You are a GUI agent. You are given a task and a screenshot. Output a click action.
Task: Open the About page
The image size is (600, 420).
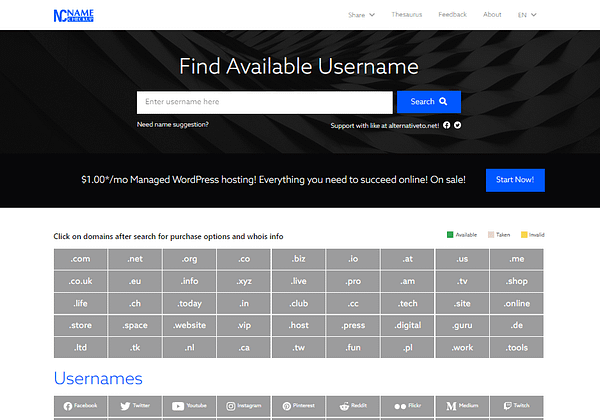(492, 15)
